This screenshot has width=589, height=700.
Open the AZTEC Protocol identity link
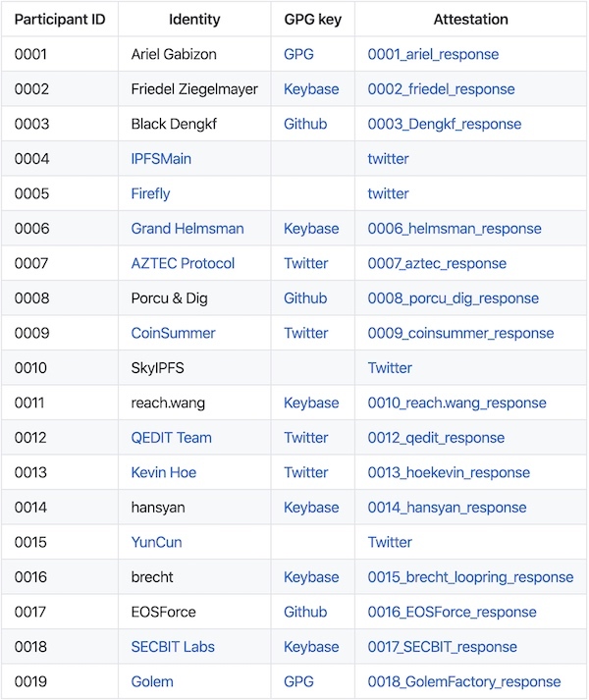tap(183, 263)
